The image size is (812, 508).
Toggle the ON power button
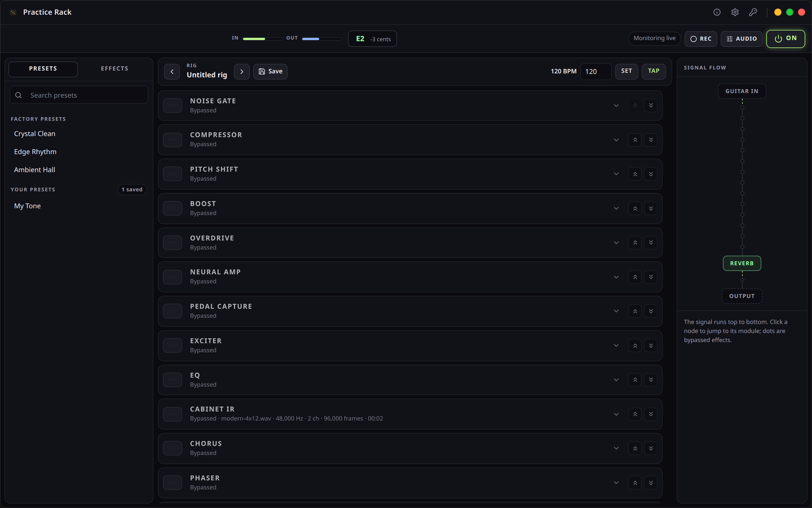click(785, 39)
